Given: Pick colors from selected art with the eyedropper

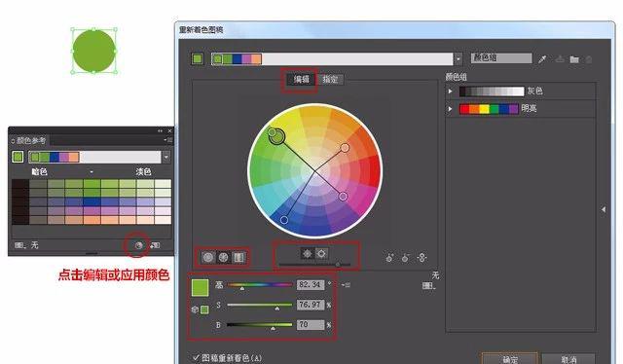Looking at the screenshot, I should point(542,59).
